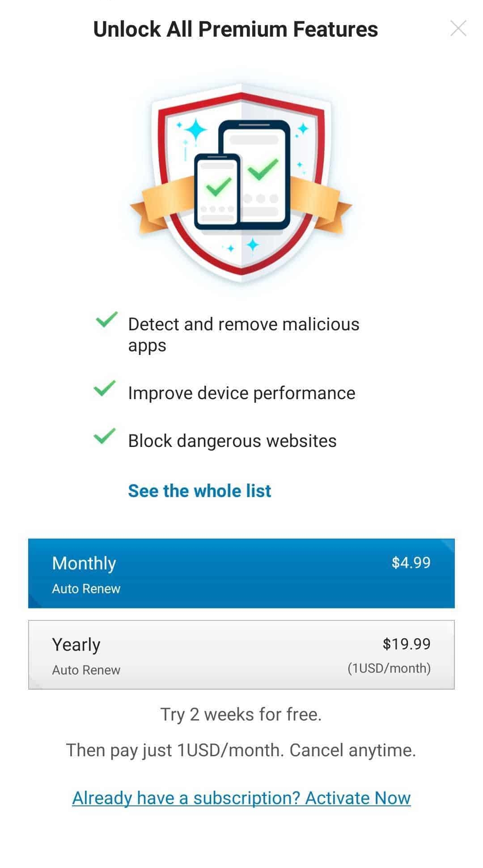Close the premium features dialog
483x868 pixels.
pyautogui.click(x=458, y=28)
